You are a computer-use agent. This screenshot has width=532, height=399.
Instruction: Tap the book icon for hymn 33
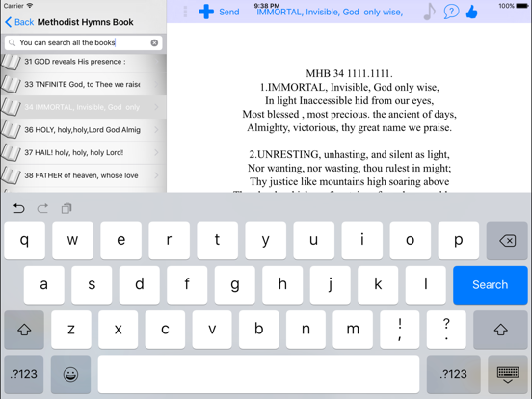point(11,85)
